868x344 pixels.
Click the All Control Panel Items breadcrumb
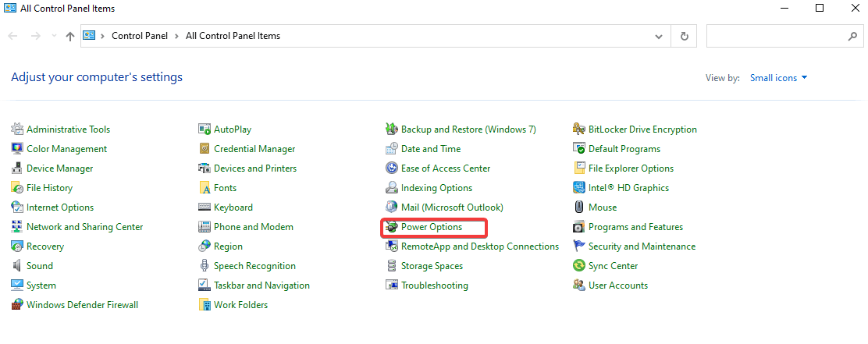(x=233, y=36)
